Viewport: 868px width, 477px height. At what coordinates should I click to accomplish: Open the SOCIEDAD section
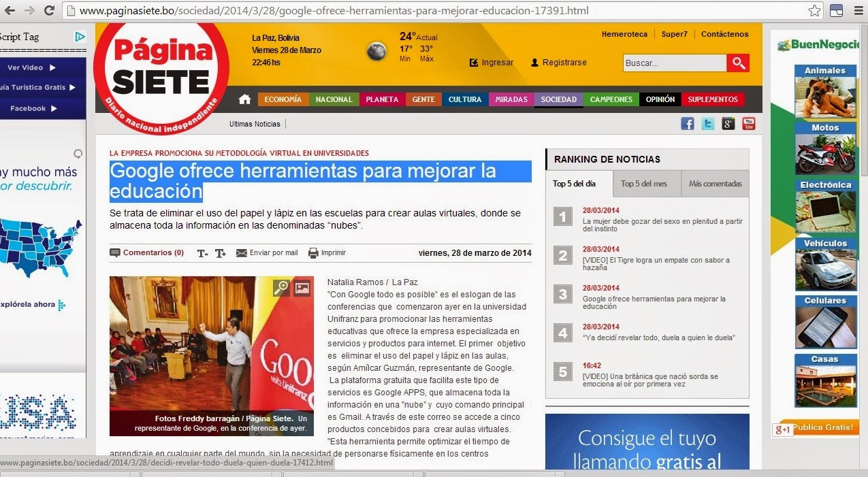pos(559,99)
